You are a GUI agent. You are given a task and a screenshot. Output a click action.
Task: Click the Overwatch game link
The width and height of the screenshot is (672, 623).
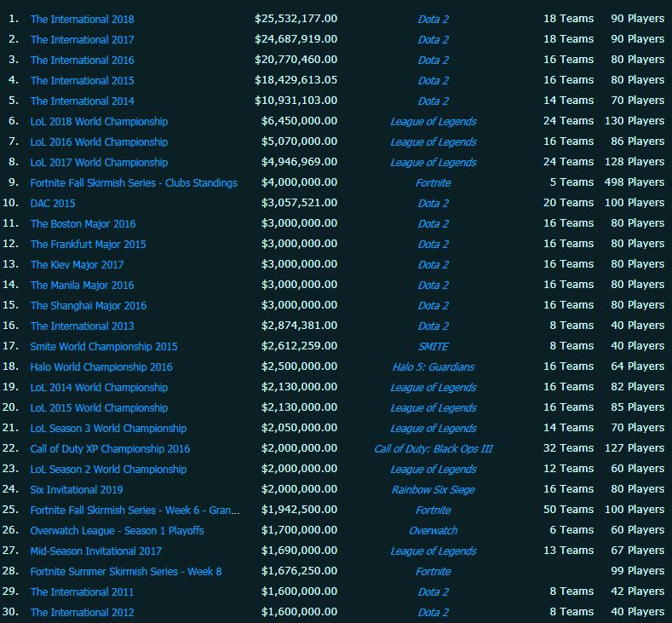point(434,531)
